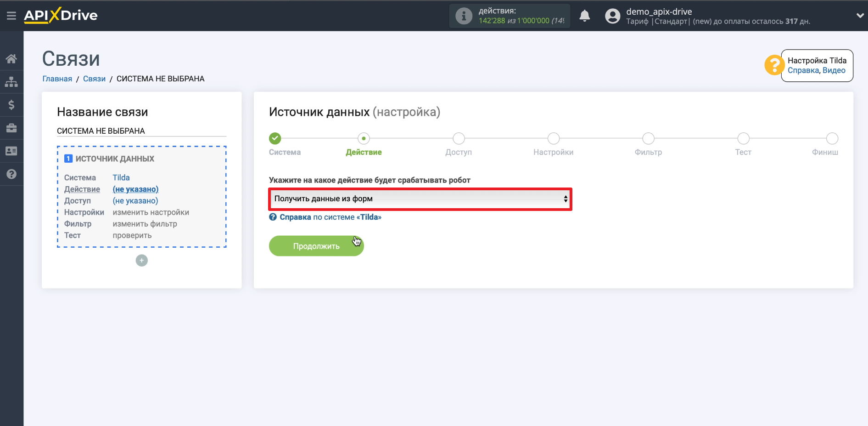Click проверить test link
The image size is (868, 426).
(x=132, y=235)
